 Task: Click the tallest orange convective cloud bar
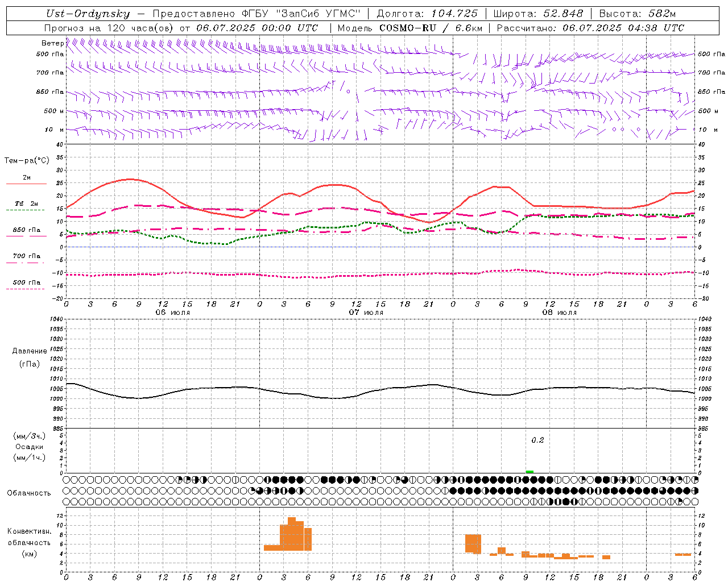292,534
